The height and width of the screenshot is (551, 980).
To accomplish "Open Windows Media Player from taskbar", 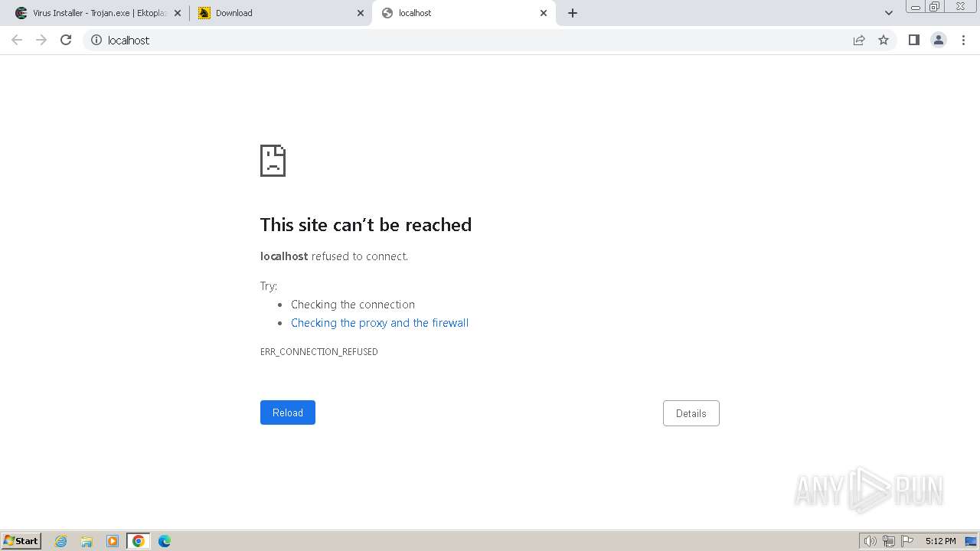I will pyautogui.click(x=113, y=541).
